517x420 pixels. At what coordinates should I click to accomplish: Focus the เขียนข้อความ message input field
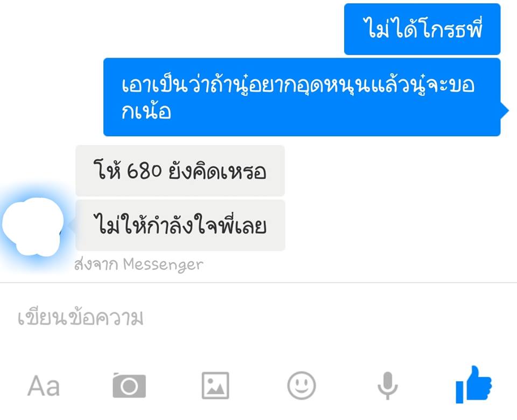point(258,318)
